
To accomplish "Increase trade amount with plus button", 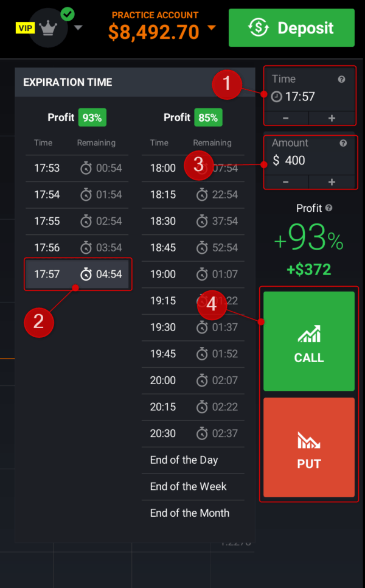I will 332,182.
